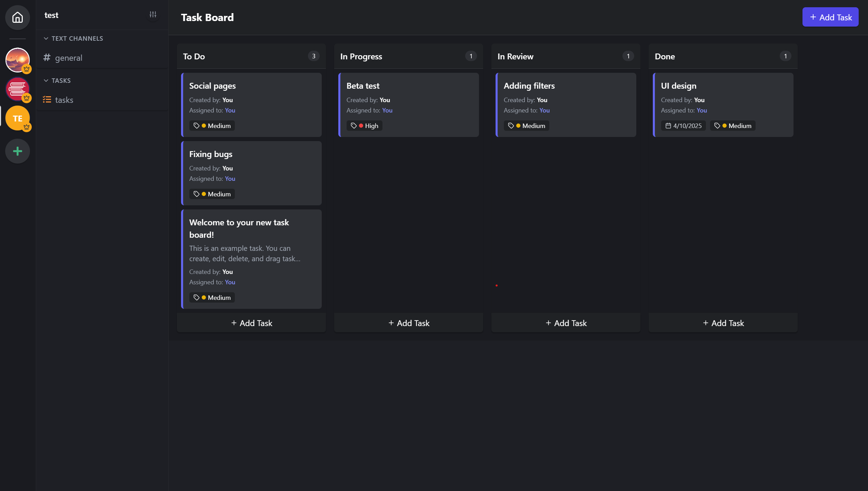
Task: Add Task under the Done column
Action: tap(723, 323)
